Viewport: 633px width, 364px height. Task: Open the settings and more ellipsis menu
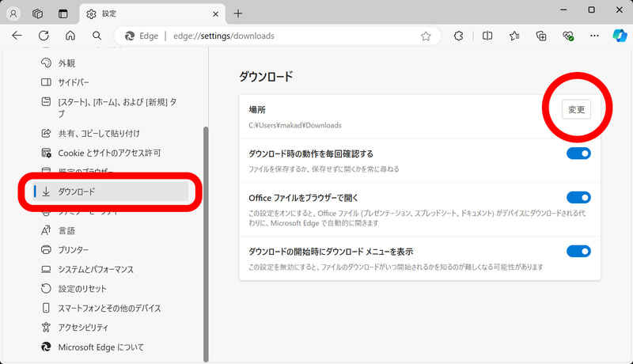point(594,36)
